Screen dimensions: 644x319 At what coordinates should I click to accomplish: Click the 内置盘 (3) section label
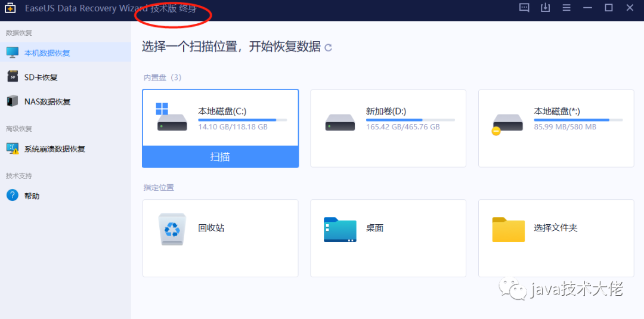pyautogui.click(x=162, y=77)
